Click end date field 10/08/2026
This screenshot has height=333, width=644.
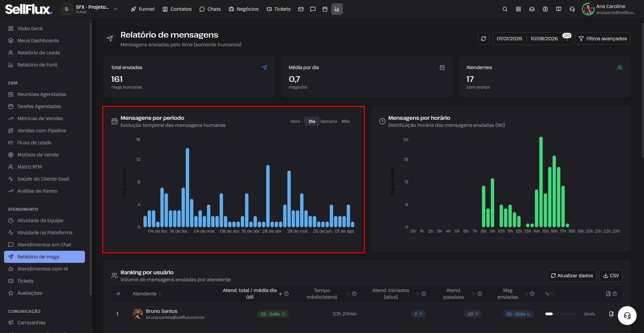point(544,39)
